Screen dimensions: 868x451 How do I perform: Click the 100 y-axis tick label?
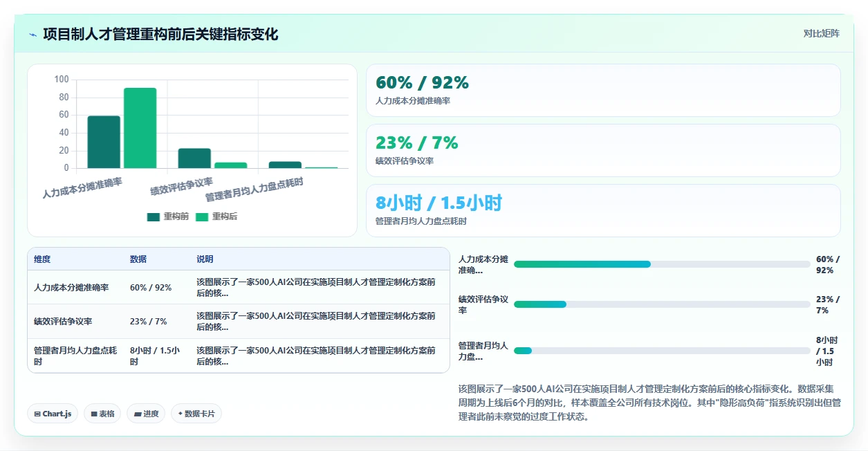[x=62, y=80]
